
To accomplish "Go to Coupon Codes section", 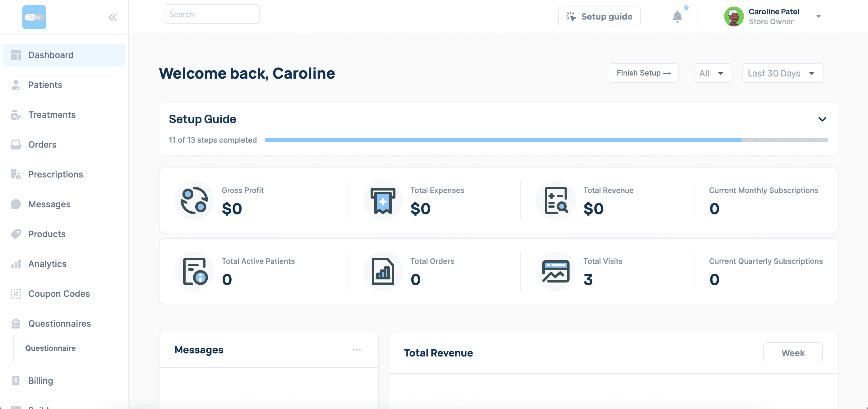I will click(59, 294).
